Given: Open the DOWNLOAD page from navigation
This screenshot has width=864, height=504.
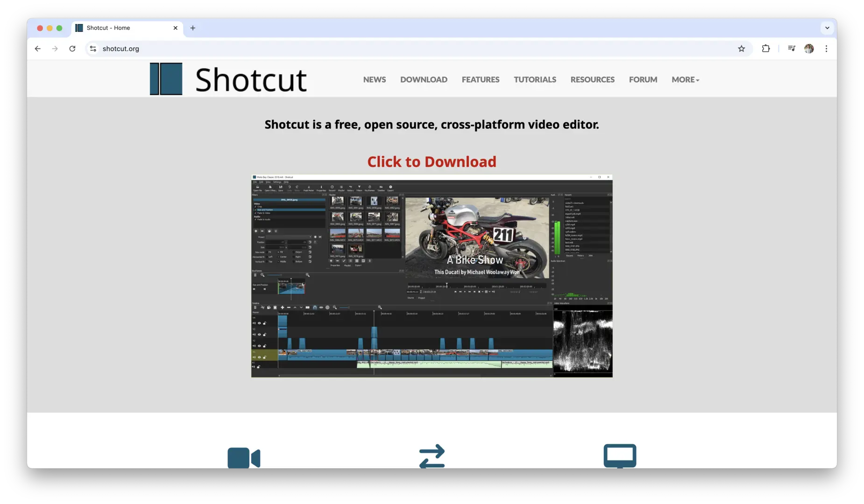Looking at the screenshot, I should coord(424,80).
